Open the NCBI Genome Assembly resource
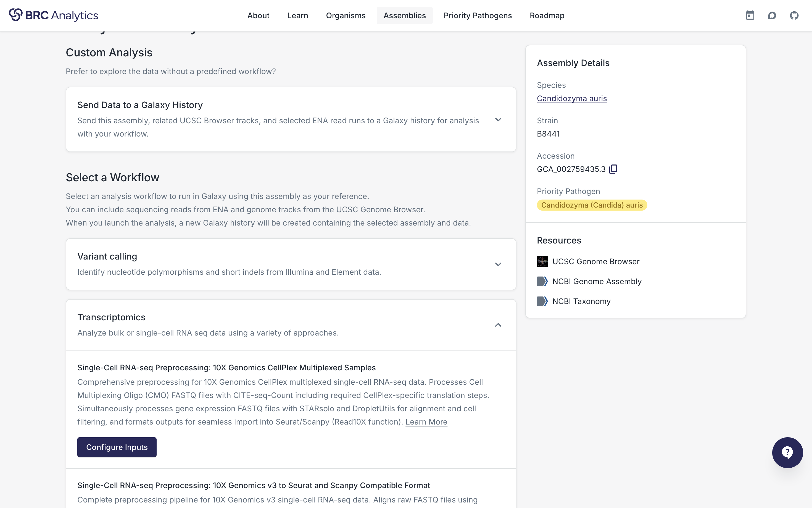Image resolution: width=812 pixels, height=508 pixels. [597, 281]
